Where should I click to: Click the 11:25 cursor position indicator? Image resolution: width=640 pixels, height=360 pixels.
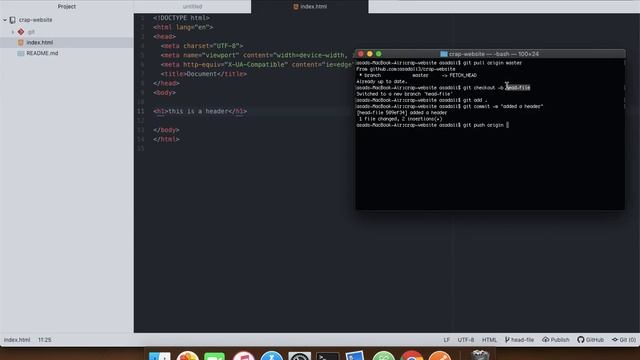(44, 340)
